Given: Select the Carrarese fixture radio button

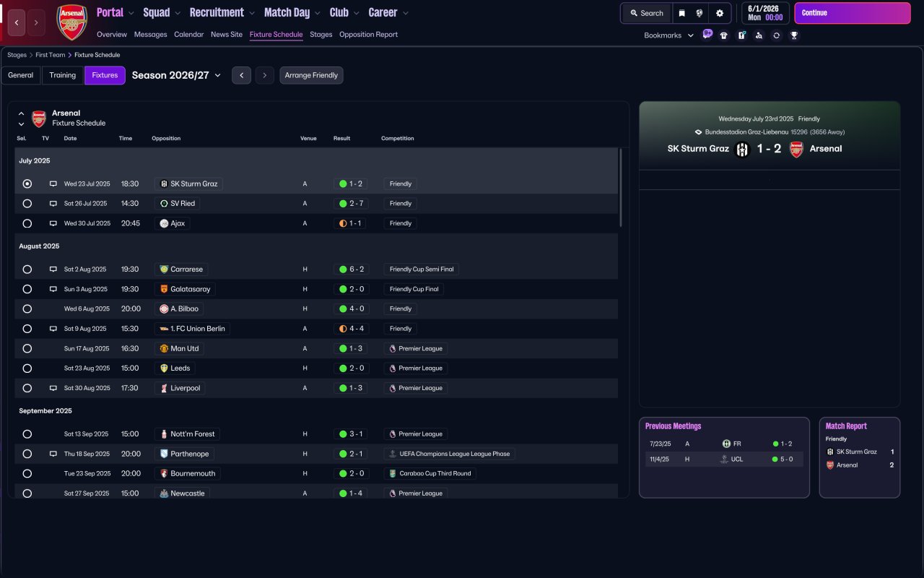Looking at the screenshot, I should click(27, 269).
